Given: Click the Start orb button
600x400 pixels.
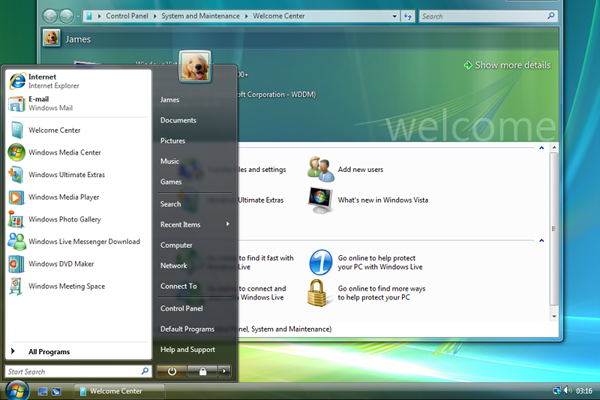Looking at the screenshot, I should click(x=17, y=389).
